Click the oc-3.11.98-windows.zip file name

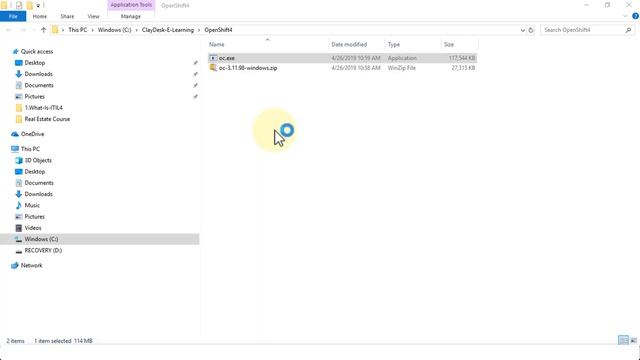[248, 68]
